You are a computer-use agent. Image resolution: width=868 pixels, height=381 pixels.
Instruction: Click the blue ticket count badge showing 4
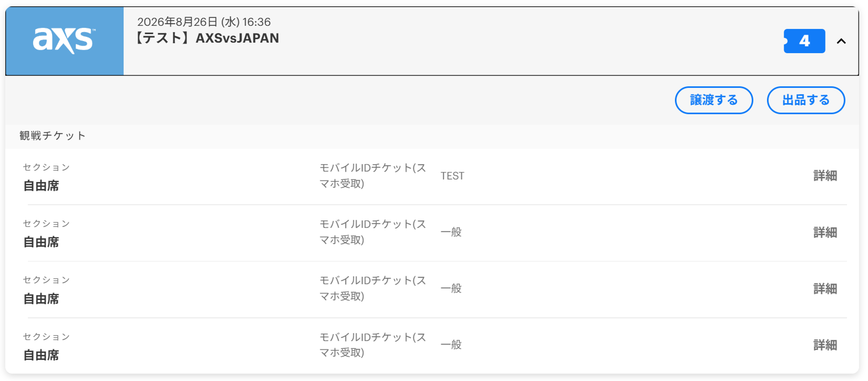tap(804, 41)
